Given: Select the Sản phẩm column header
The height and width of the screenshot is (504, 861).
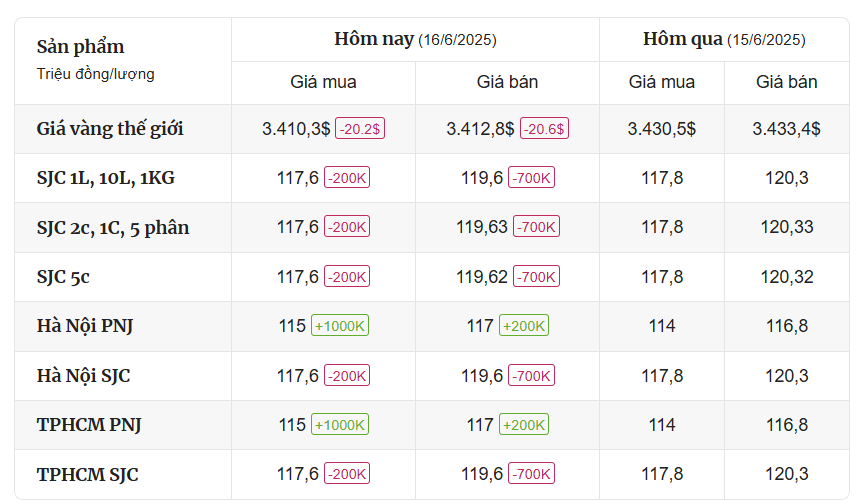Looking at the screenshot, I should coord(81,47).
